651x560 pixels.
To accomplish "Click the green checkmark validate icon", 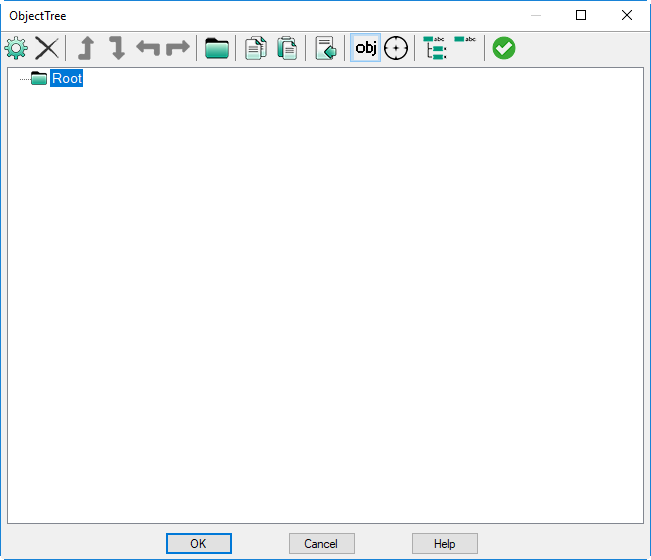I will 504,48.
